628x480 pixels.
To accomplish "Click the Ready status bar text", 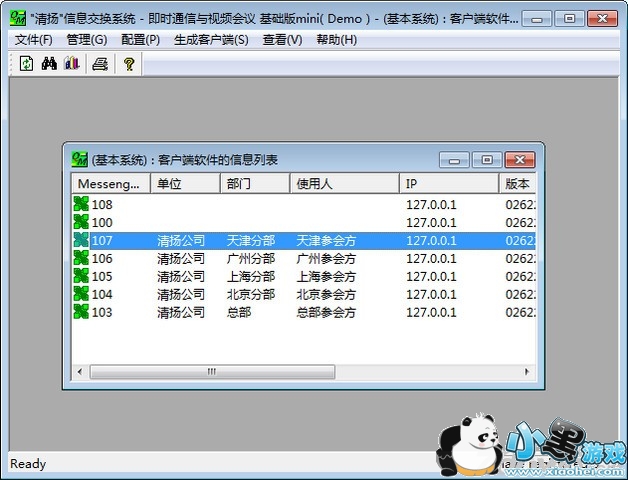I will click(28, 464).
